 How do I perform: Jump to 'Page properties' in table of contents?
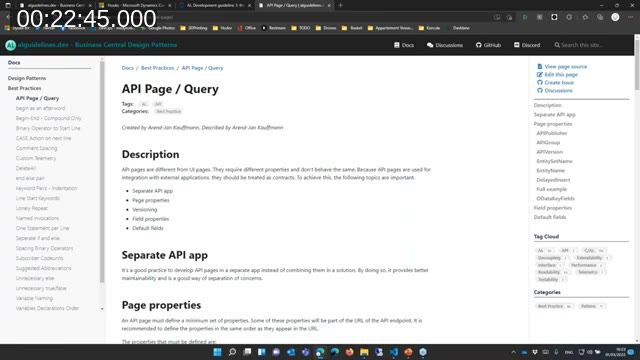click(553, 124)
